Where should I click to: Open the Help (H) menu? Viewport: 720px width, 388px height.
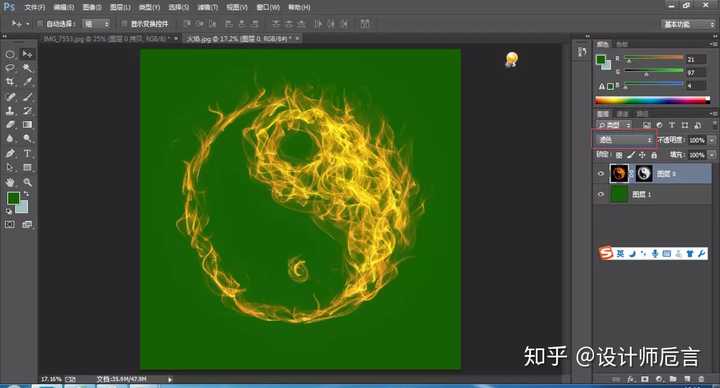[299, 7]
